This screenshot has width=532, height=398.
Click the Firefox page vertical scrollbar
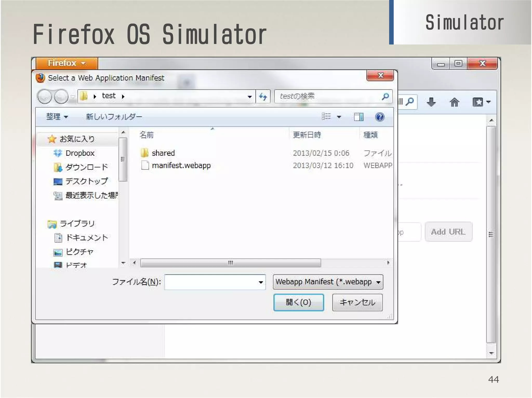tap(491, 234)
